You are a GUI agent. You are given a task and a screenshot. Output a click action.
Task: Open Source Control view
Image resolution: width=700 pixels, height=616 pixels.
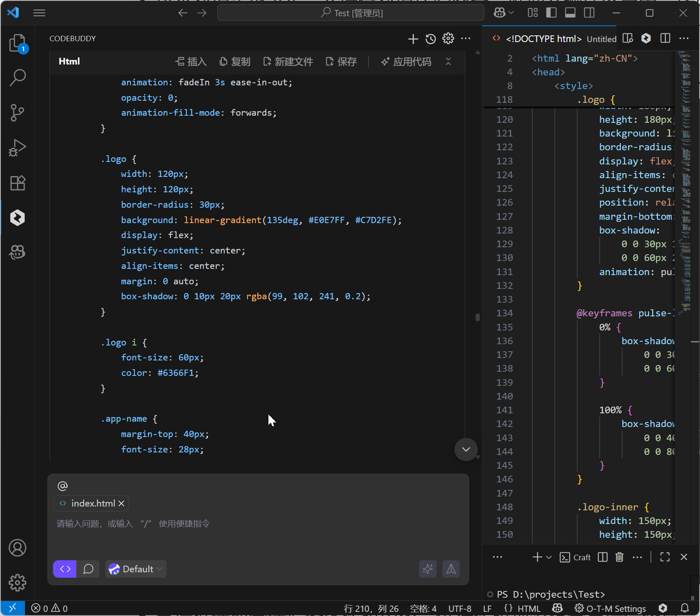pos(17,112)
